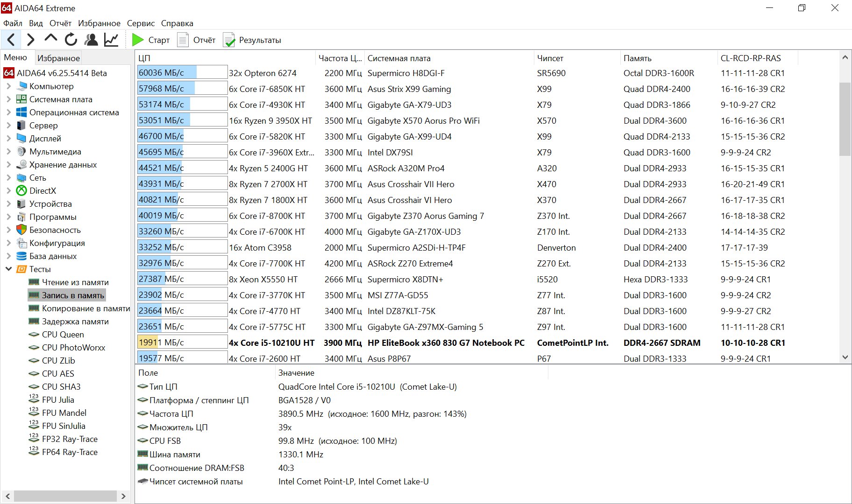Click the sidebar horizontal scroll right arrow
This screenshot has width=852, height=504.
point(123,496)
